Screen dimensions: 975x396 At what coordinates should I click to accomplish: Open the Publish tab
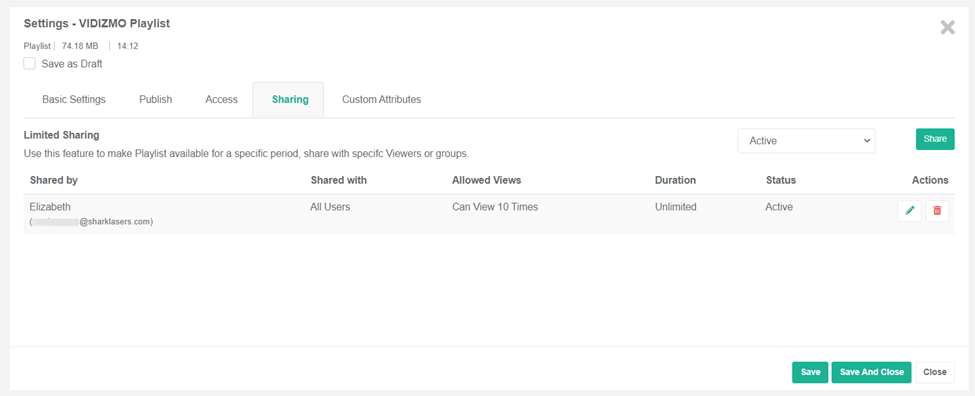tap(155, 99)
